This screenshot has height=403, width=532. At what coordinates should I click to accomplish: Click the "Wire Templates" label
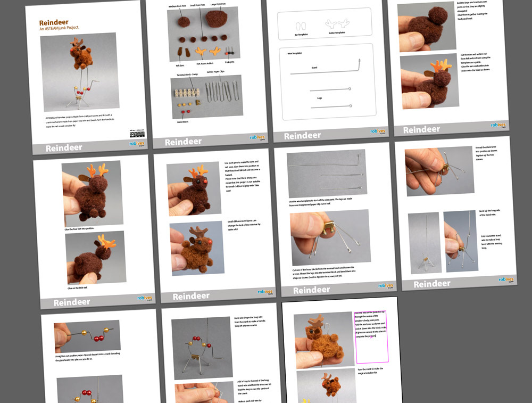click(x=295, y=53)
